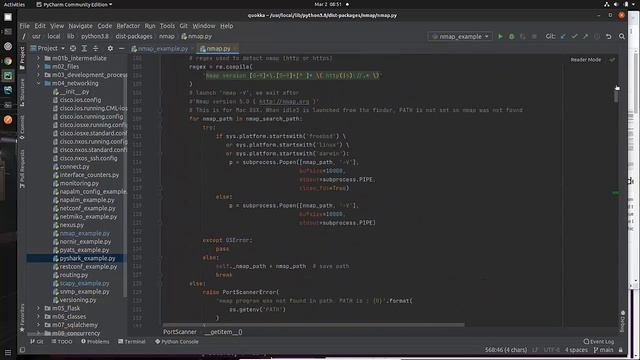Open the clock and calendar in top bar
The width and height of the screenshot is (640, 360).
click(x=328, y=4)
